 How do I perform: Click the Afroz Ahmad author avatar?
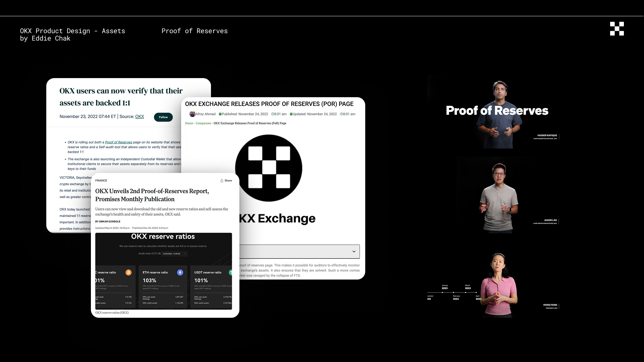(x=192, y=114)
